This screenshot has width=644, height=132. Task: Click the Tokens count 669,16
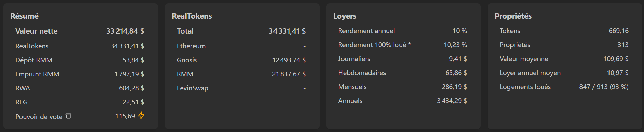coord(618,31)
